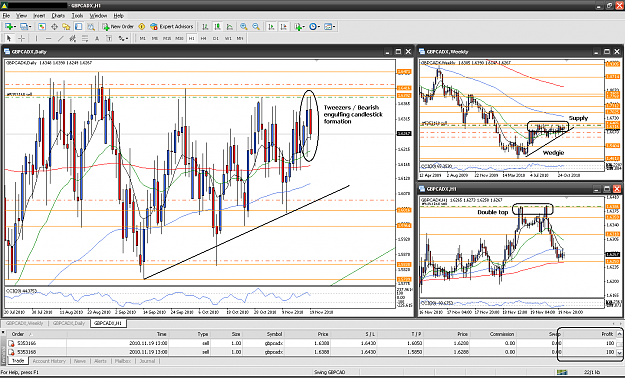Image resolution: width=625 pixels, height=378 pixels.
Task: Open New Chart dropdown arrow
Action: point(15,27)
